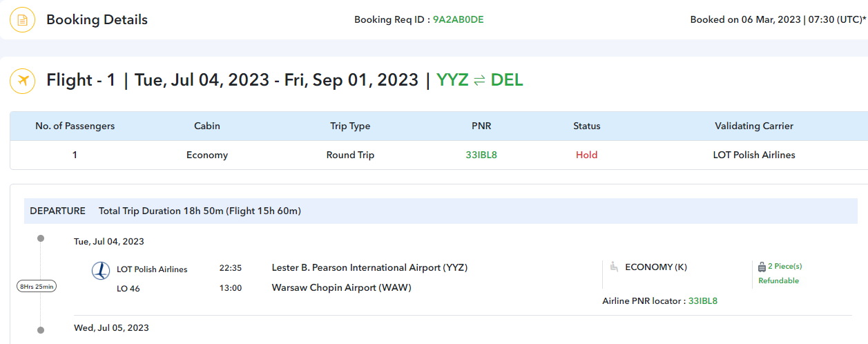Viewport: 868px width, 344px height.
Task: Click the Booking Req ID 9A2AB0DE
Action: click(458, 20)
